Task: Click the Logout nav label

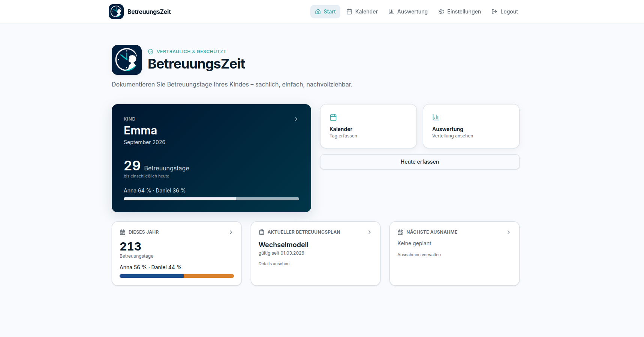Action: pos(509,12)
